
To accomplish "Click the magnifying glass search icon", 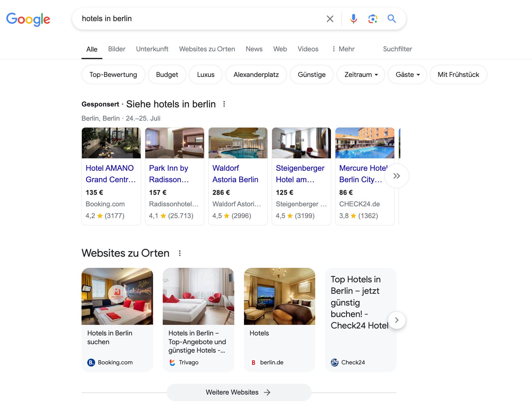I will point(392,19).
